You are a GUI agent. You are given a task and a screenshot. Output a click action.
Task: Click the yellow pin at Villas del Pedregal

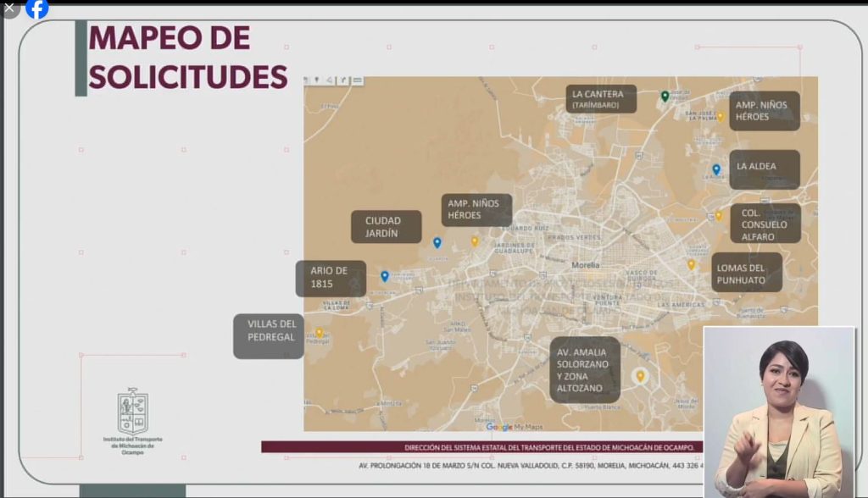[320, 333]
